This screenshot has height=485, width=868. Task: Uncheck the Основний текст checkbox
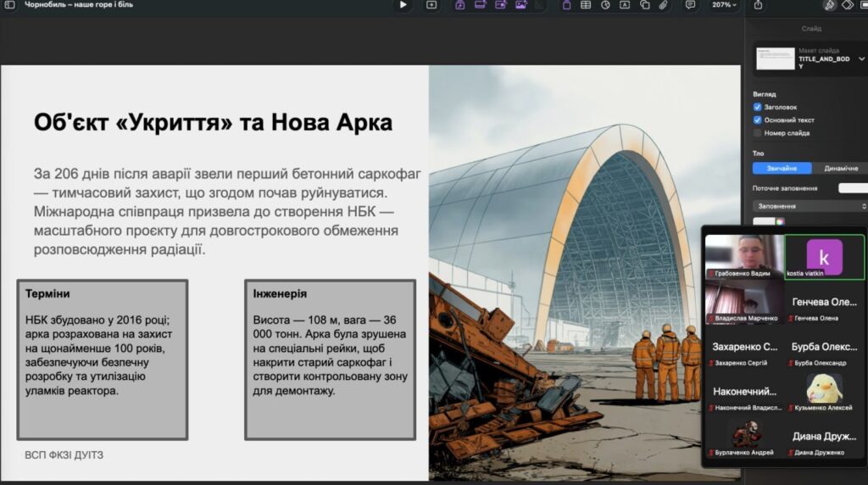tap(758, 120)
